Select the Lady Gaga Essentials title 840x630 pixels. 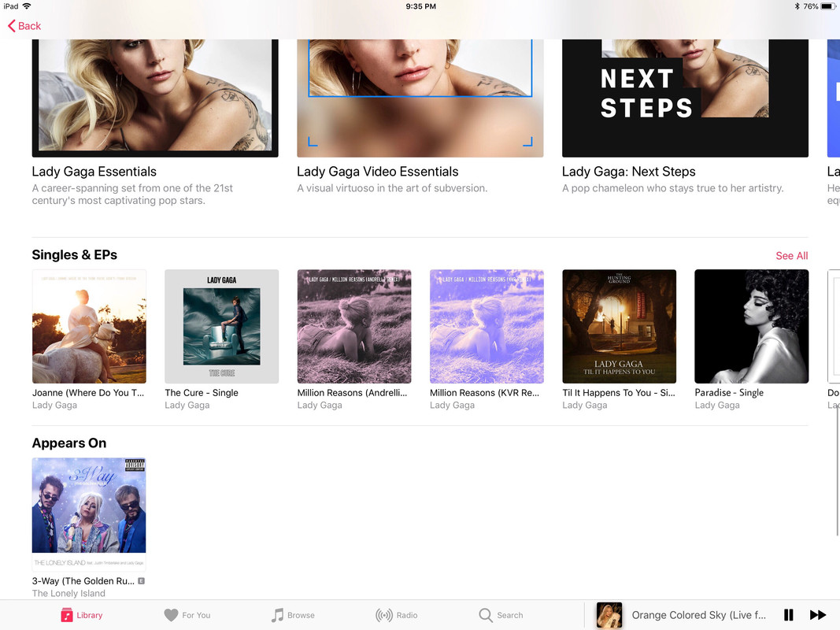94,172
